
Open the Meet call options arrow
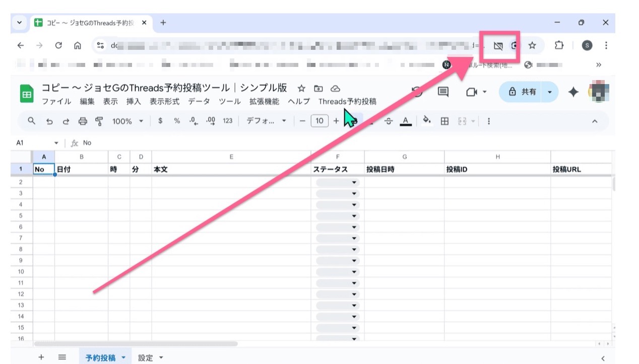(485, 92)
